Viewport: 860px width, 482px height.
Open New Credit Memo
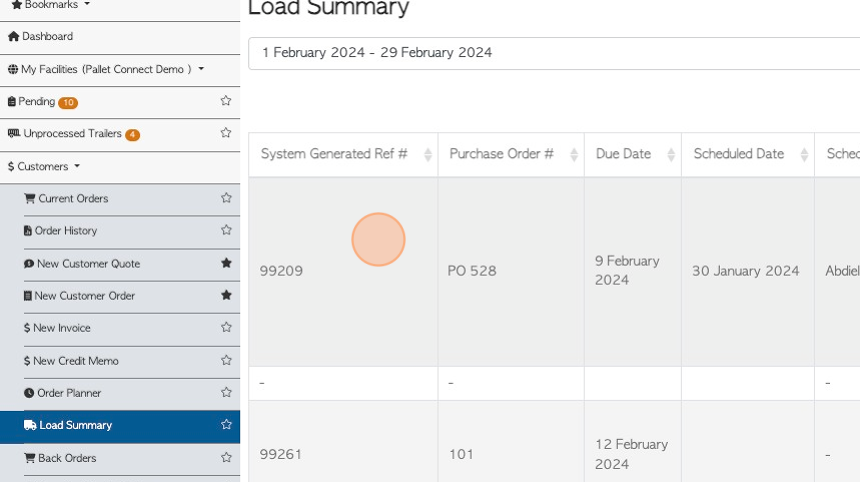[x=71, y=361]
